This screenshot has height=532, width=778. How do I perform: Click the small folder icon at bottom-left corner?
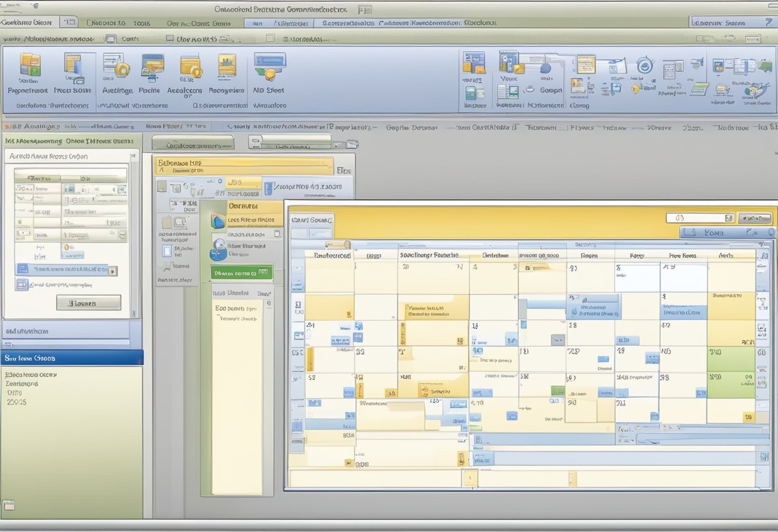8,506
